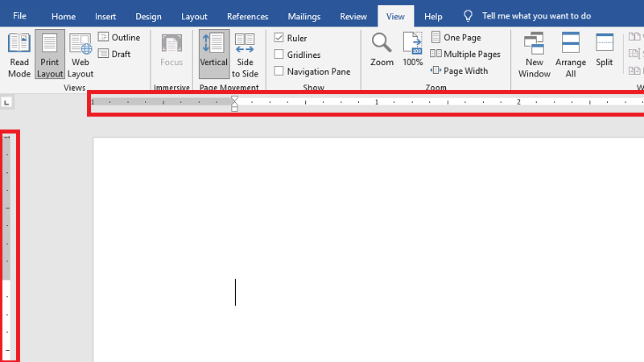Click the Multiple Pages button
Screen dimensions: 644x362
click(465, 55)
